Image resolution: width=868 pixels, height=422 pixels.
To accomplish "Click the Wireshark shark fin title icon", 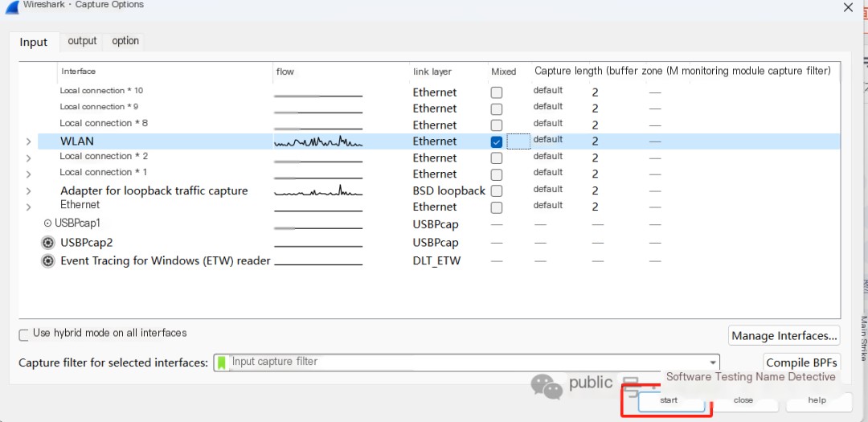I will (11, 6).
